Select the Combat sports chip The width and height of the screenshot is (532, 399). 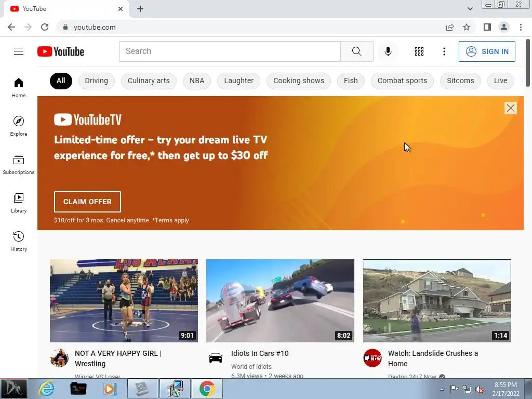click(x=402, y=81)
